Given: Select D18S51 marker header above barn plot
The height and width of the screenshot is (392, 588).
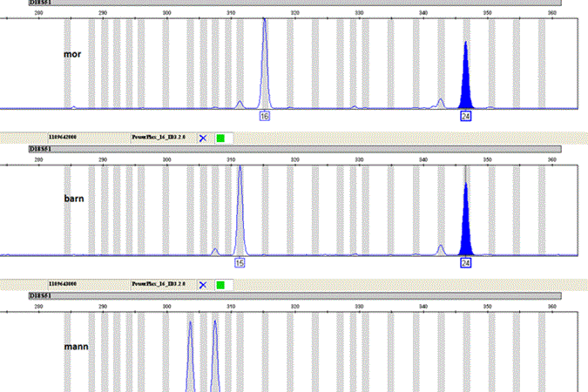Looking at the screenshot, I should [294, 149].
